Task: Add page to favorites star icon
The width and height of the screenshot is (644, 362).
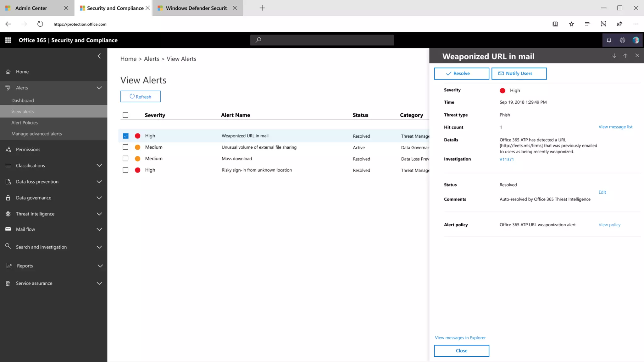Action: pyautogui.click(x=571, y=24)
